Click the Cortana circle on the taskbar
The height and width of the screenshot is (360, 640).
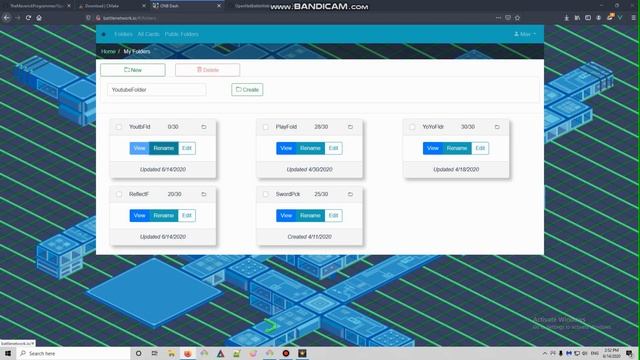(138, 353)
